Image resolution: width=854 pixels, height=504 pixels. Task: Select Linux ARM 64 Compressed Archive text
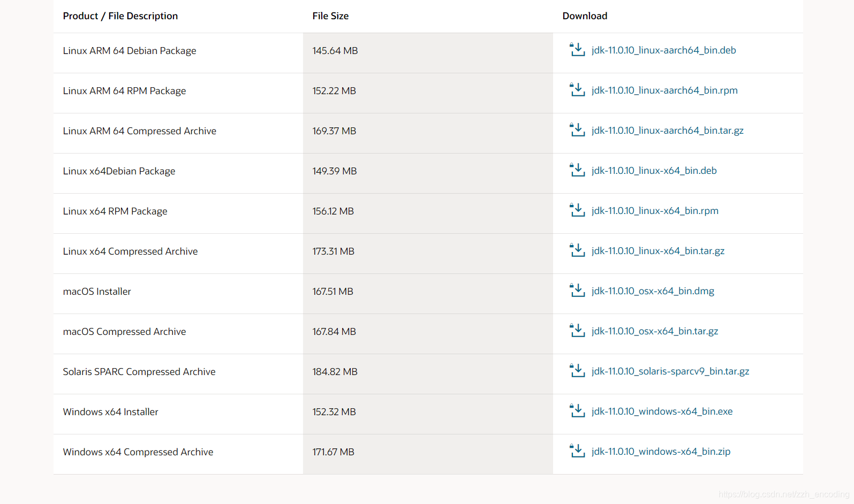click(x=140, y=131)
